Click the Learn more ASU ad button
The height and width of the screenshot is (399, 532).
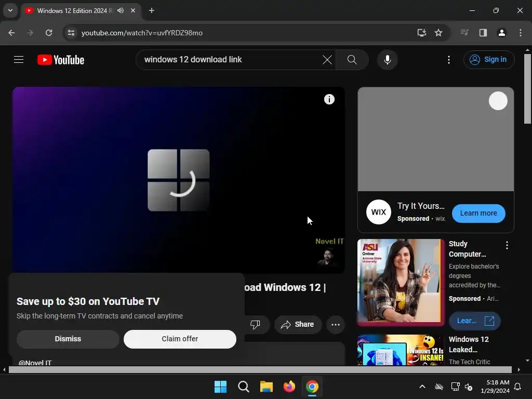click(x=475, y=321)
